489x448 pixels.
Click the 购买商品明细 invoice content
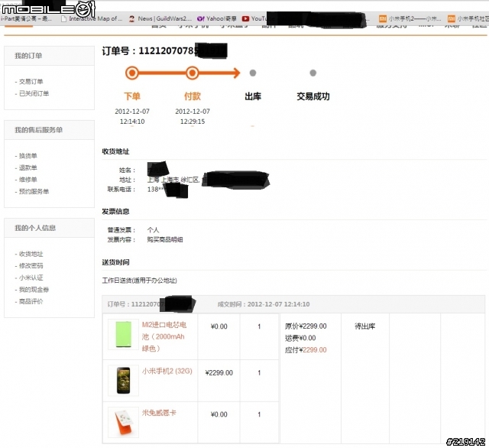click(165, 239)
